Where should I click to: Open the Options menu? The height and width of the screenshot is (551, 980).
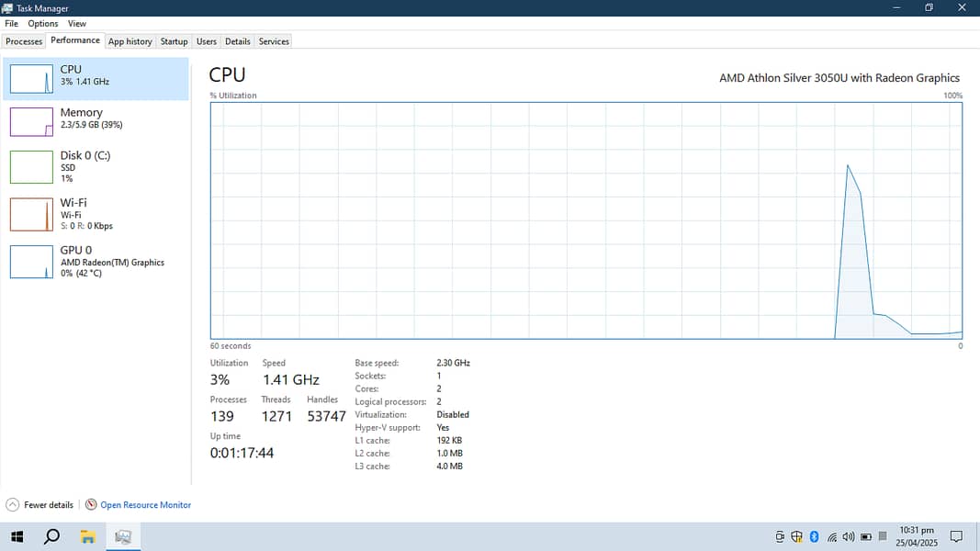pos(42,24)
